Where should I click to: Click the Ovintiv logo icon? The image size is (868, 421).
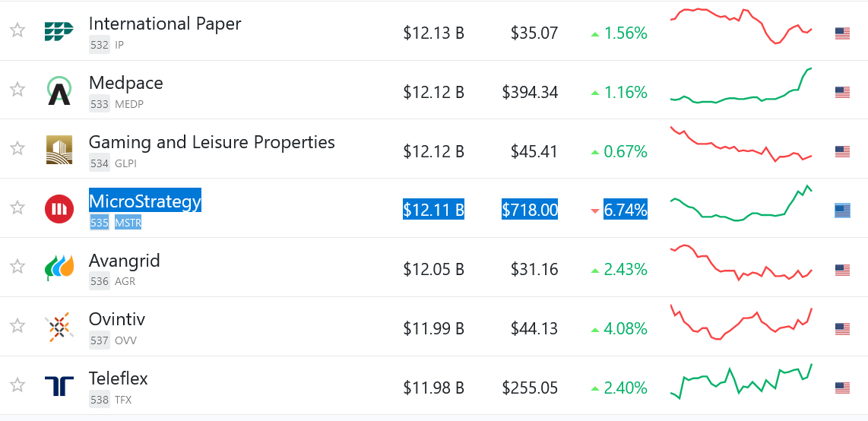59,327
